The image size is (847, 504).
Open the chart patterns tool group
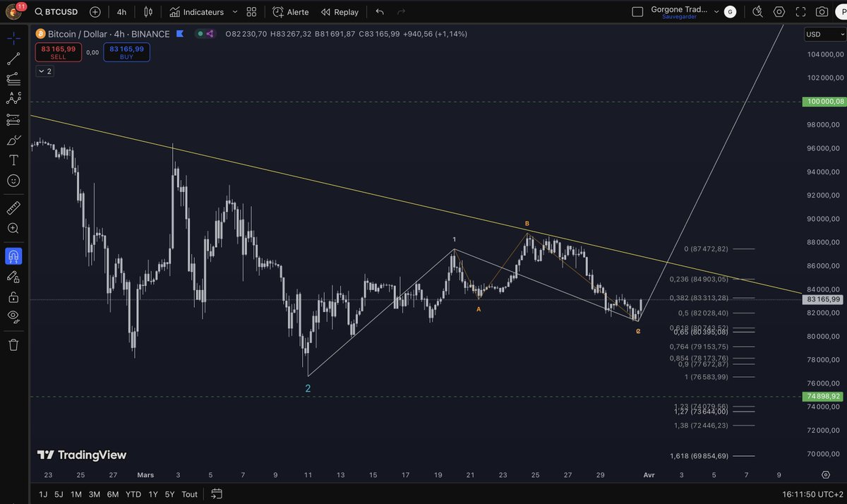tap(13, 99)
